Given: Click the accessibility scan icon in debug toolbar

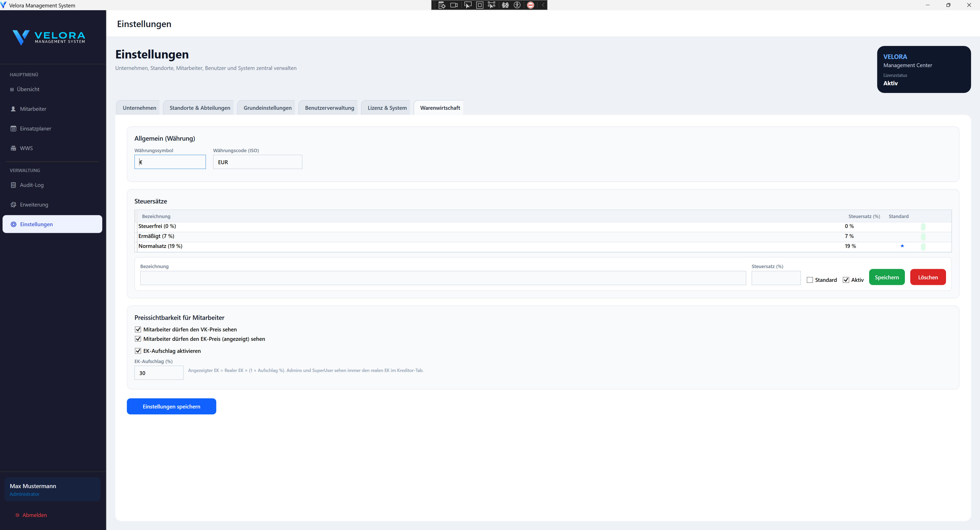Looking at the screenshot, I should click(x=517, y=5).
